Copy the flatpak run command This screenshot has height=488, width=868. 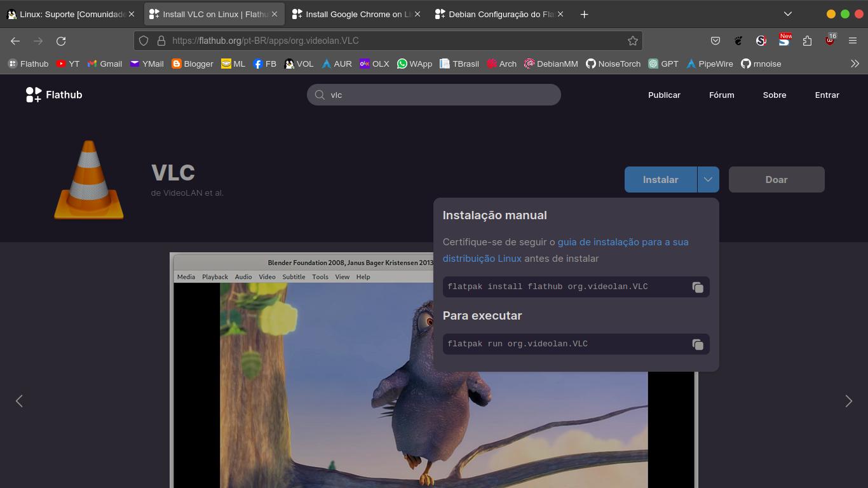[698, 344]
